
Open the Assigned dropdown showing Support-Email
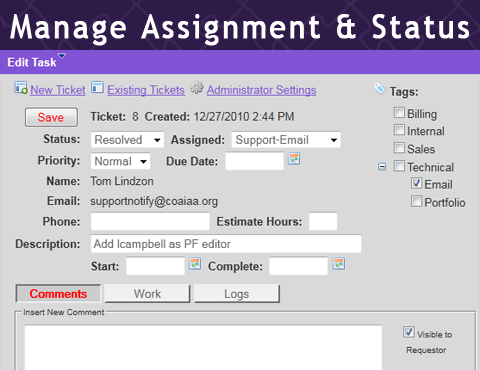286,140
